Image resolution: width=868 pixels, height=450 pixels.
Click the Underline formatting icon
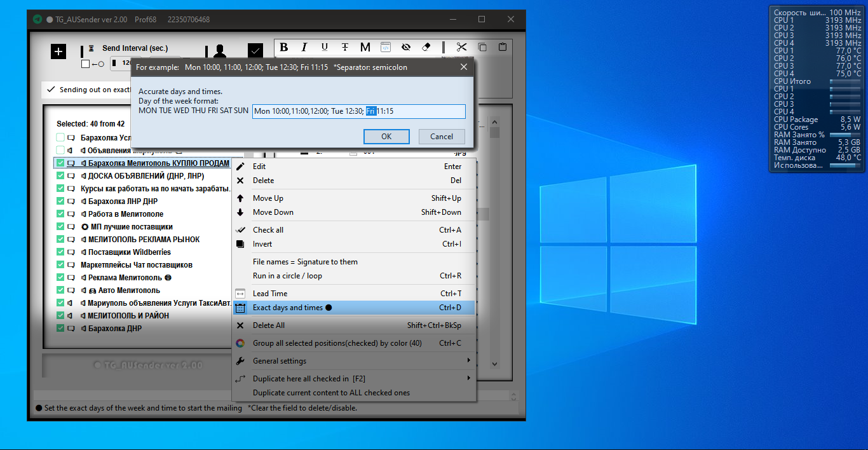click(325, 47)
